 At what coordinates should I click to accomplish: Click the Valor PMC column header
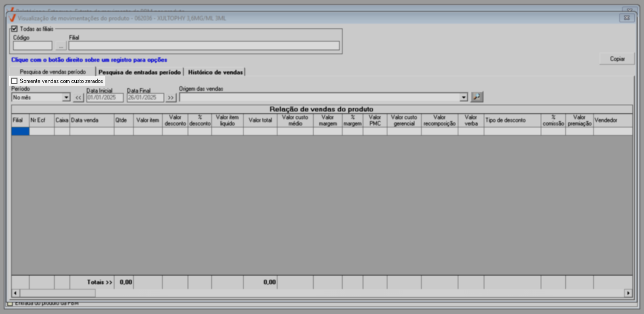click(x=375, y=120)
